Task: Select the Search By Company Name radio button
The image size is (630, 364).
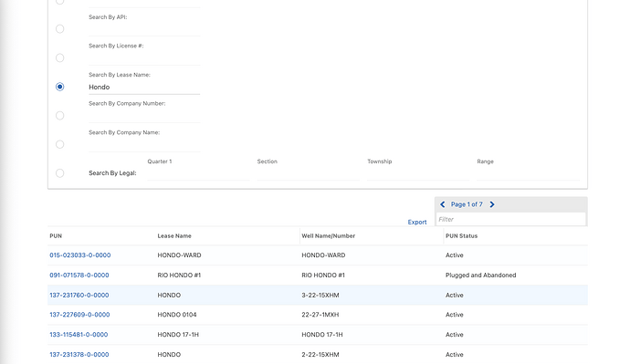Action: click(x=60, y=144)
